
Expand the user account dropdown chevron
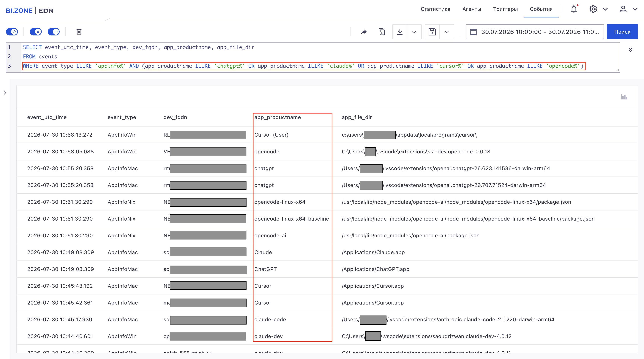(x=635, y=9)
